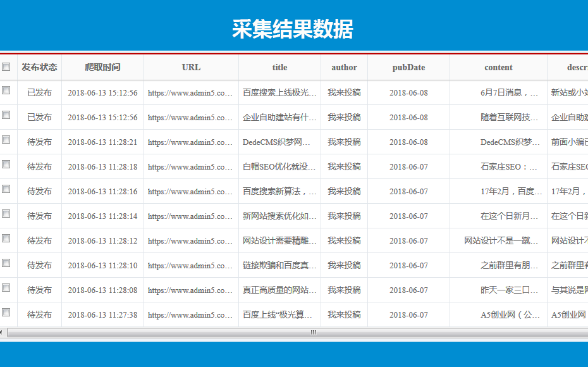This screenshot has height=367, width=588.
Task: Select the checkbox for the DedeCMS织梦 row
Action: pos(8,142)
